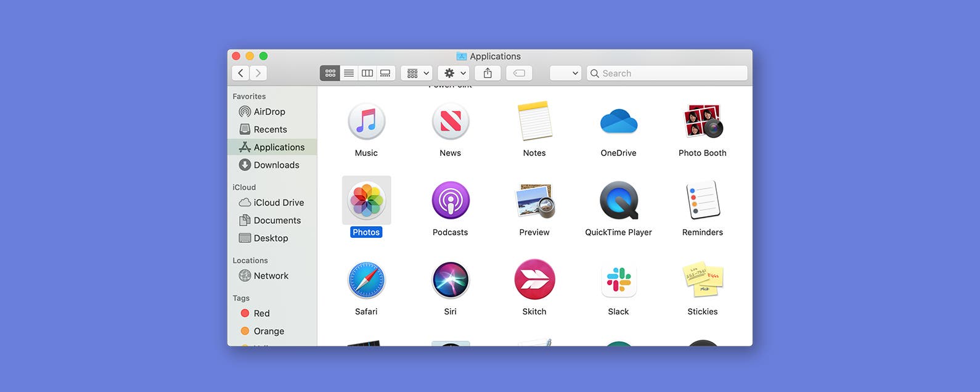
Task: Select the Notes app icon
Action: [x=534, y=121]
